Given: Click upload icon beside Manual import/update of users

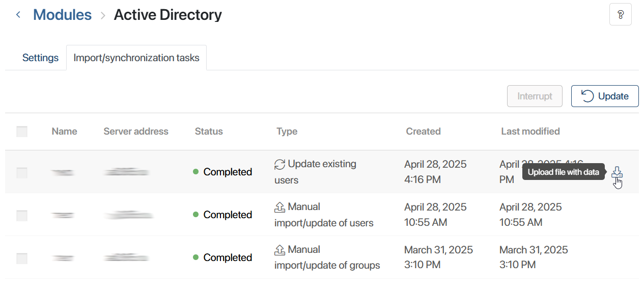Looking at the screenshot, I should tap(279, 207).
